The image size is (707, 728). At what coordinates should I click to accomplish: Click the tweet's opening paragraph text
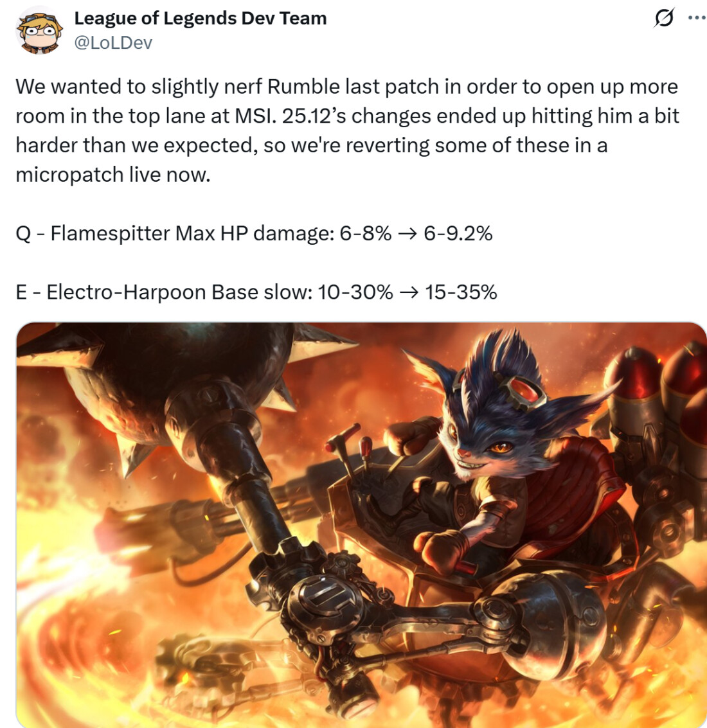[347, 130]
